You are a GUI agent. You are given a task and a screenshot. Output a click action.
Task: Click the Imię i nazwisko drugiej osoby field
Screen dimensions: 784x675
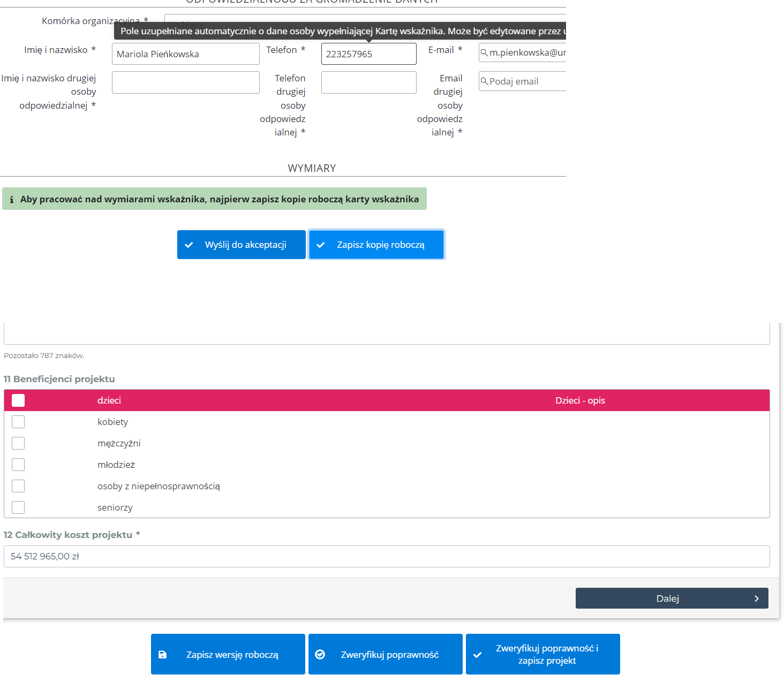pos(185,82)
